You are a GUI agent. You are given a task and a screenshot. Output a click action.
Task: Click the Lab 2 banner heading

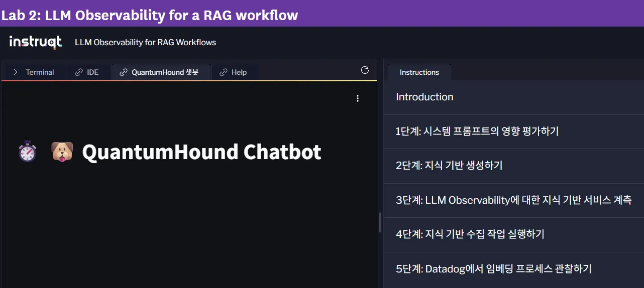150,15
